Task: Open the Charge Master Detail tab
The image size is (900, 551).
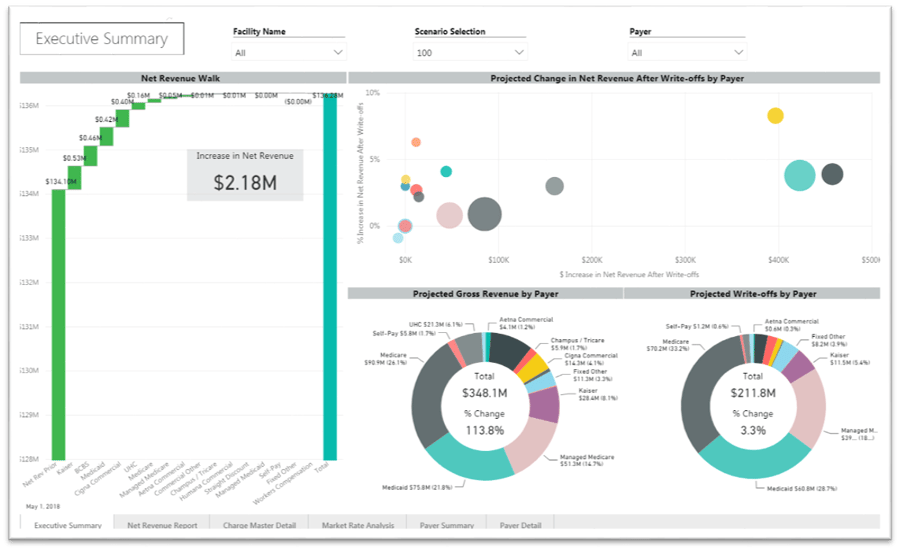Action: tap(259, 524)
